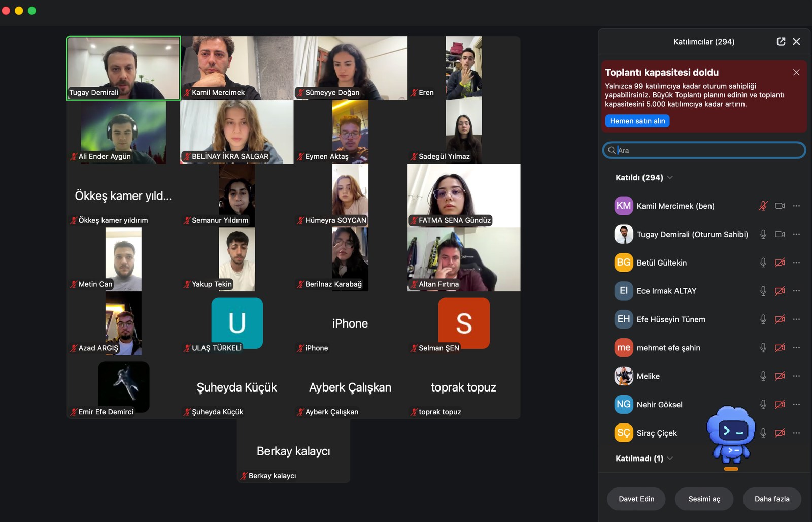Click the Sesimi aç button
The height and width of the screenshot is (522, 812).
704,499
